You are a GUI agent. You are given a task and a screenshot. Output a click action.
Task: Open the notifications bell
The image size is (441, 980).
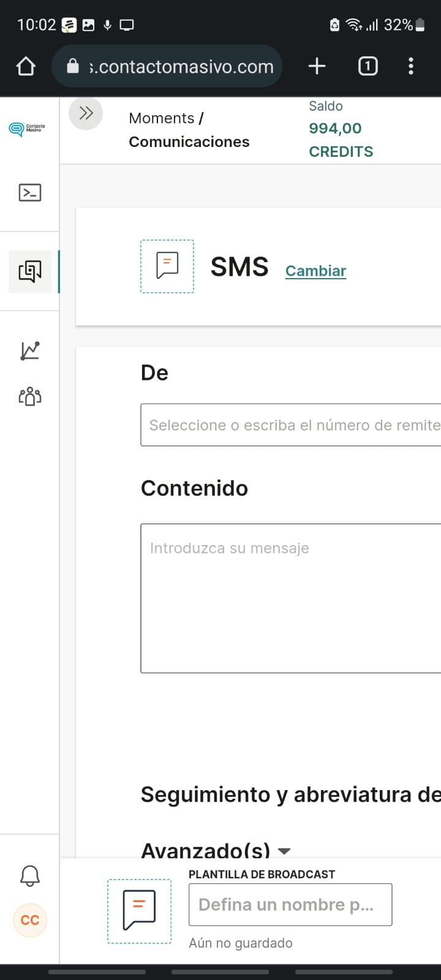pos(29,876)
